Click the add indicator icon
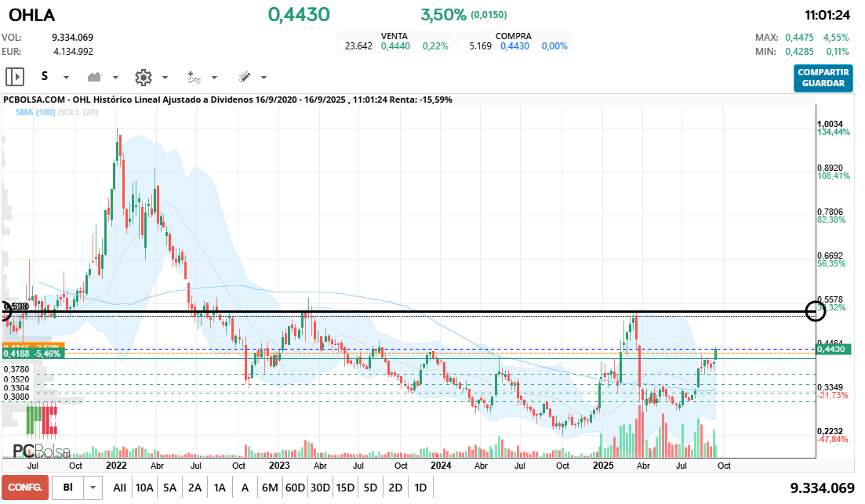 pyautogui.click(x=194, y=77)
